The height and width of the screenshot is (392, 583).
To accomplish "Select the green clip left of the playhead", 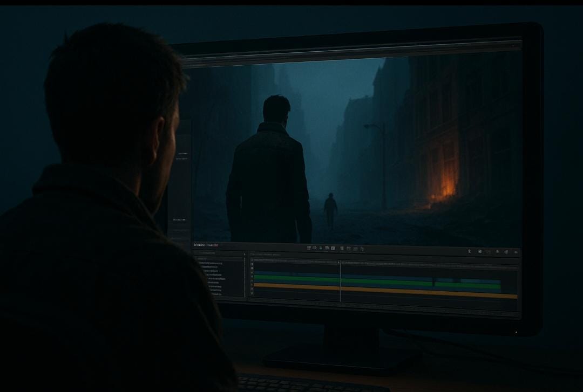I will 297,279.
